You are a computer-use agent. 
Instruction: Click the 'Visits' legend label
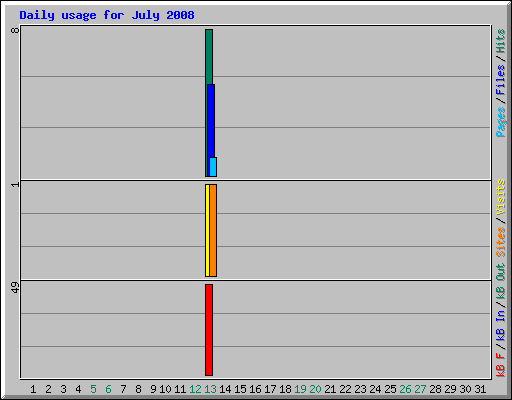pyautogui.click(x=500, y=197)
